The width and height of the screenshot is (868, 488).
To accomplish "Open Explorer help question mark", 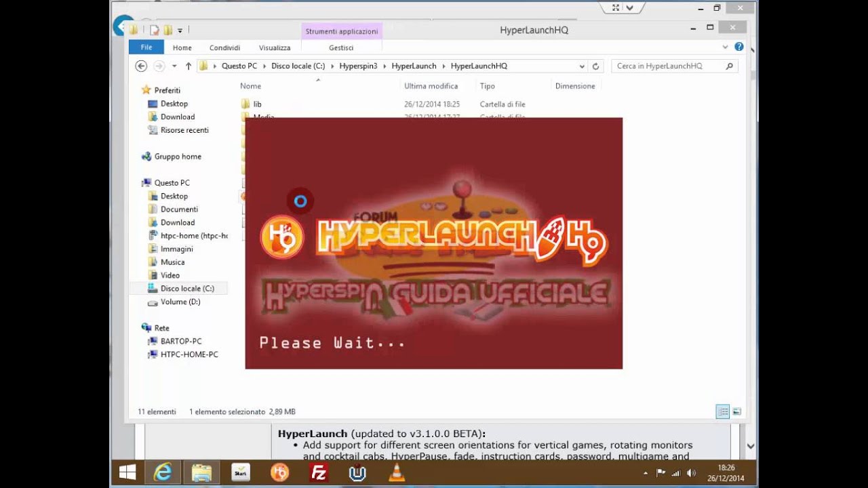I will 739,47.
